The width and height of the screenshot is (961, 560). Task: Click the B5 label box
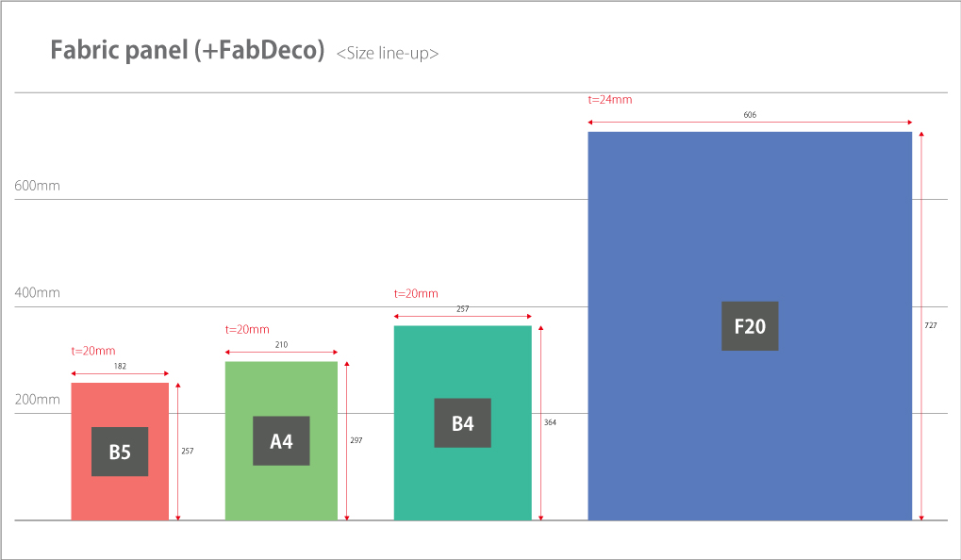(120, 452)
